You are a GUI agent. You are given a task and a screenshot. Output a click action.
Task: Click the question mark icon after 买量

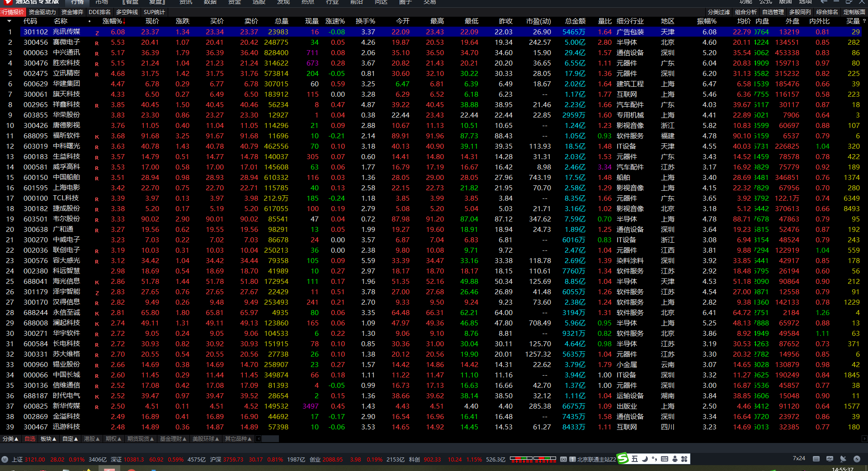click(x=864, y=21)
